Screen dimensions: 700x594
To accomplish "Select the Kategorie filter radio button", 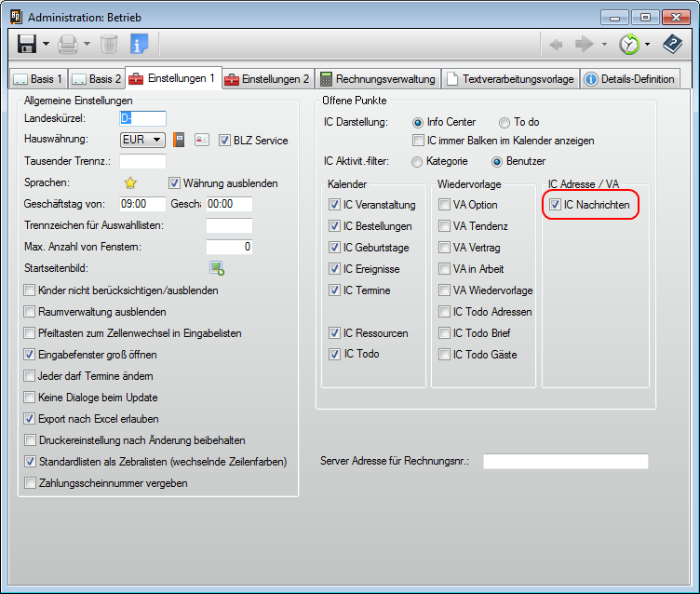I will [x=417, y=161].
